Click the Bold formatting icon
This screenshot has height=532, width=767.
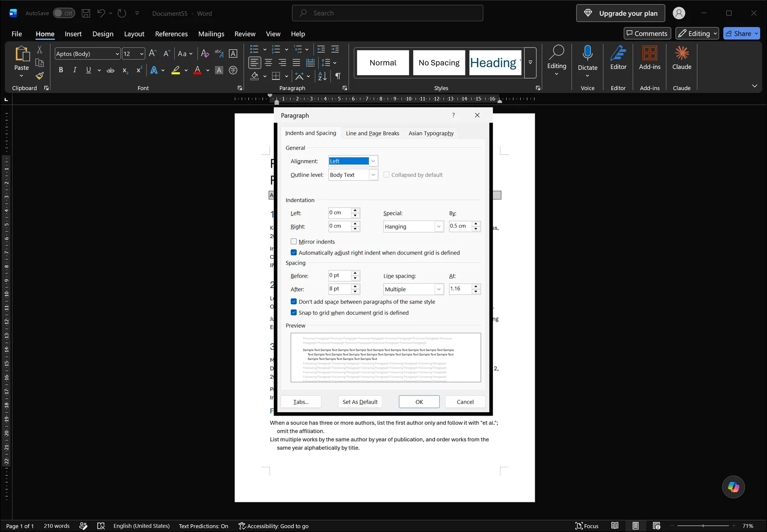coord(61,70)
